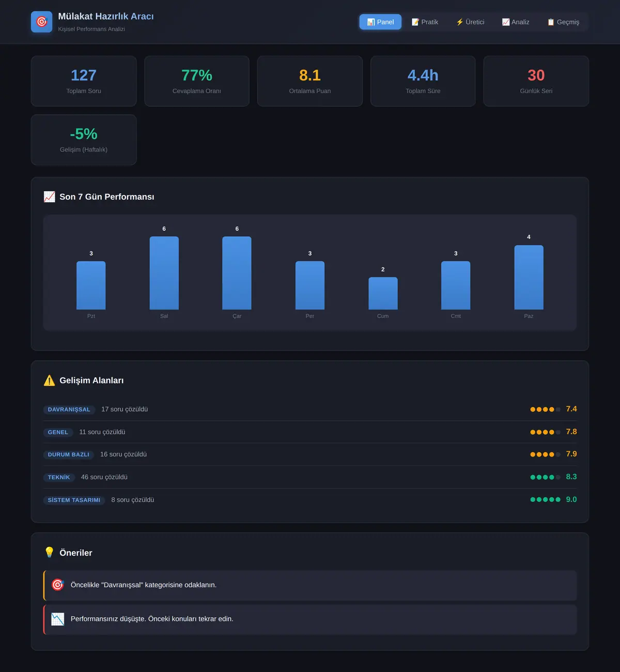Click the Paz bar in the chart
The image size is (620, 672).
pyautogui.click(x=529, y=277)
